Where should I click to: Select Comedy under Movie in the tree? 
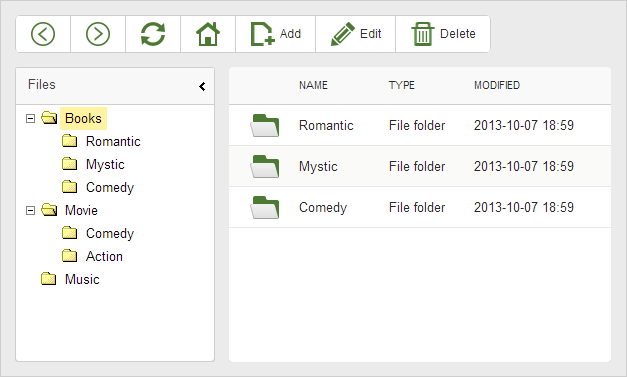[x=110, y=233]
